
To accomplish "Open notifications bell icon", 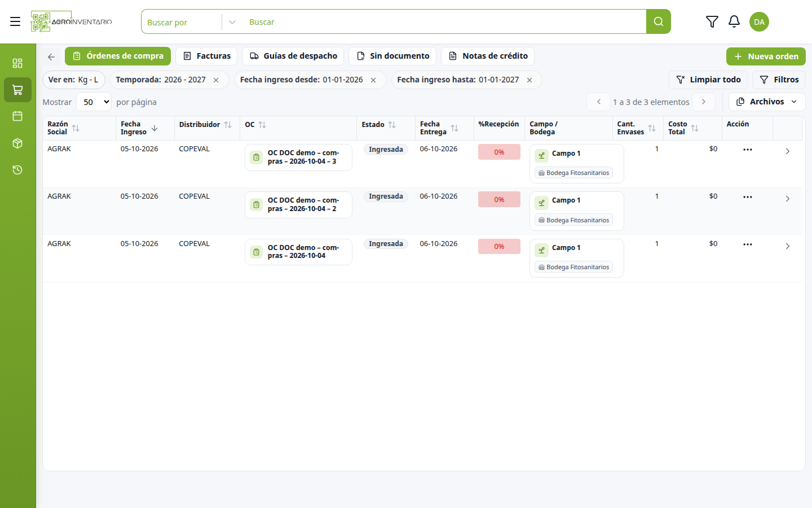I will coord(734,21).
